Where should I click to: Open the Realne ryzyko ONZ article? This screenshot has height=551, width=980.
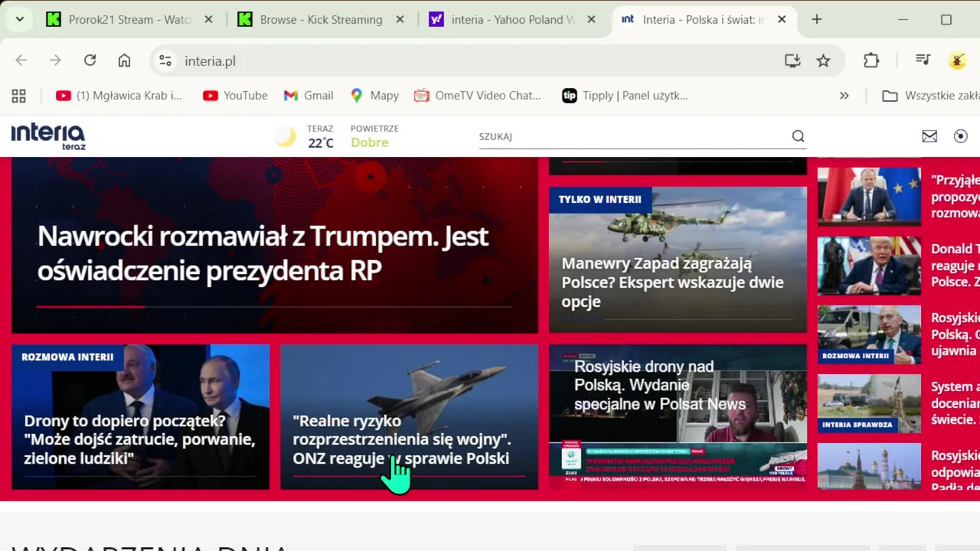pyautogui.click(x=409, y=416)
